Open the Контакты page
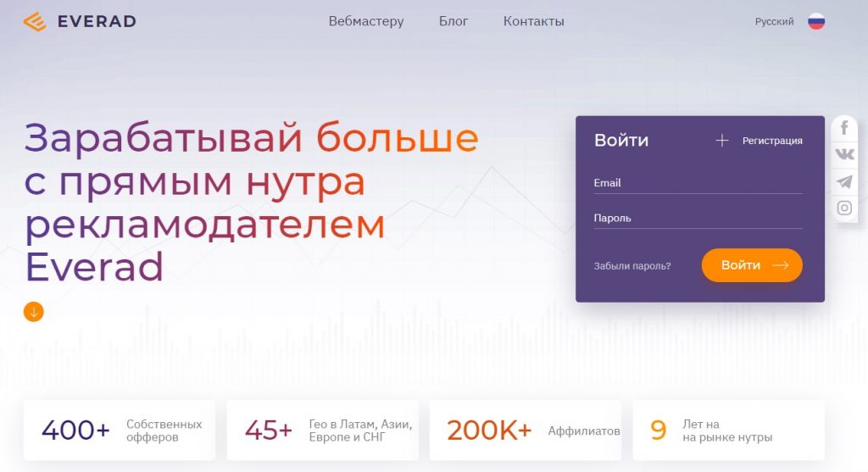 [x=534, y=21]
